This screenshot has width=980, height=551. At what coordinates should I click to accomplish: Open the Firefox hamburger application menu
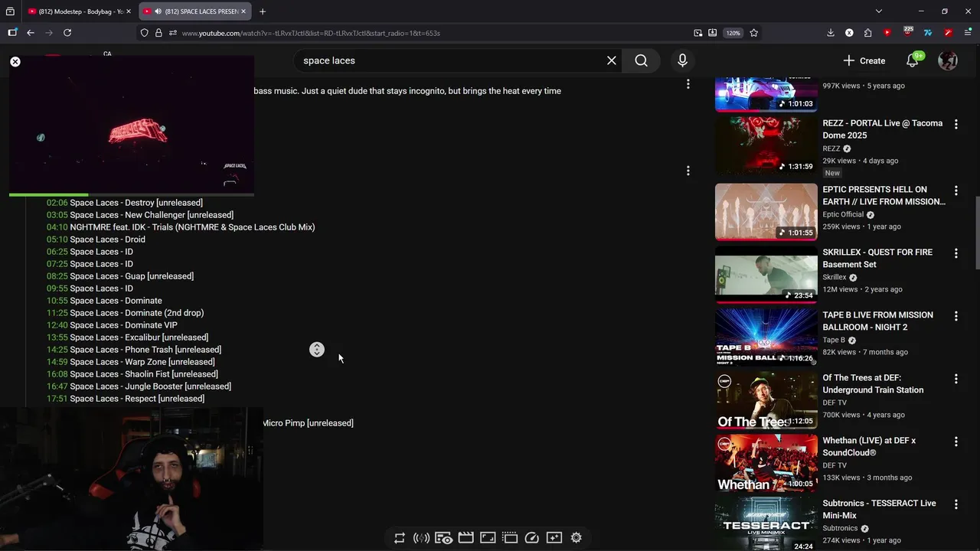coord(968,33)
